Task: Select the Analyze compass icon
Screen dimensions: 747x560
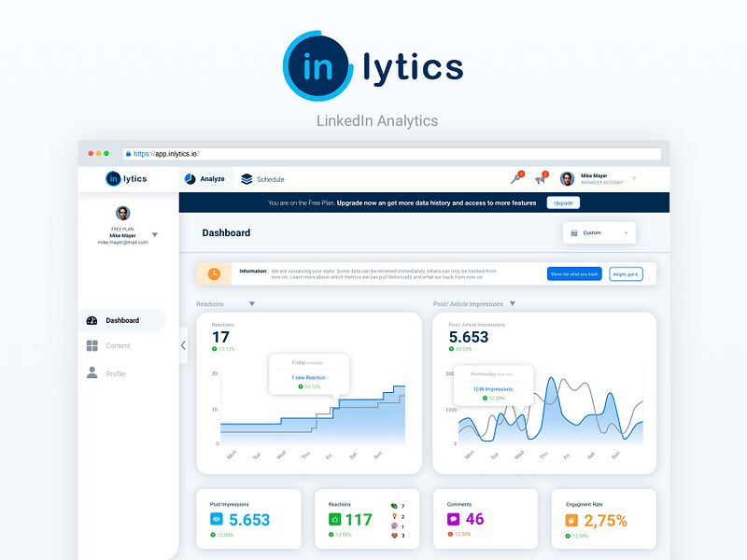Action: pos(192,179)
